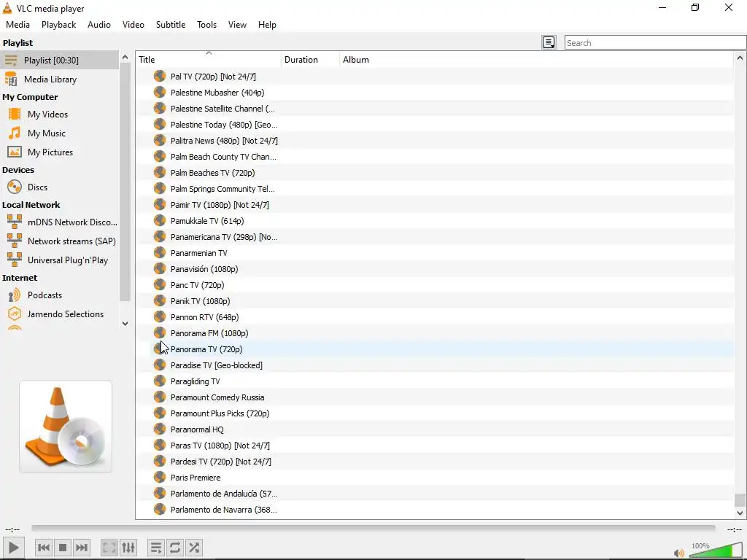Click sidebar scroll-down arrow
Screen dimensions: 747x560
[125, 323]
